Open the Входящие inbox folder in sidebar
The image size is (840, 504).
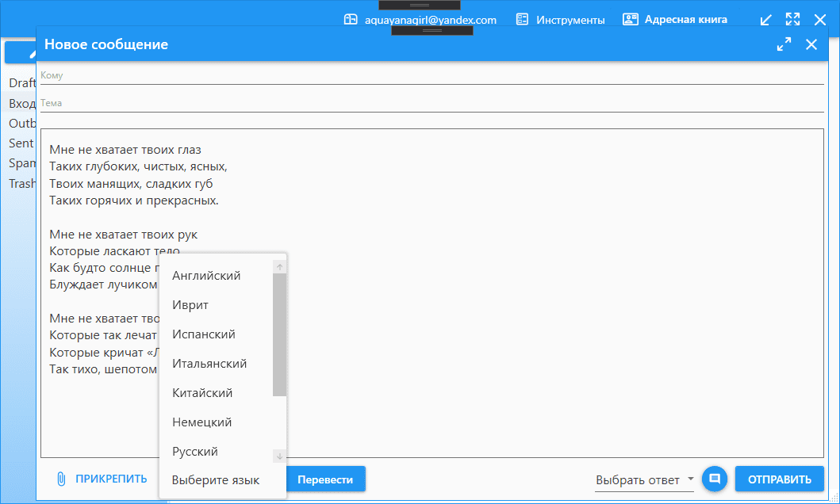point(22,103)
